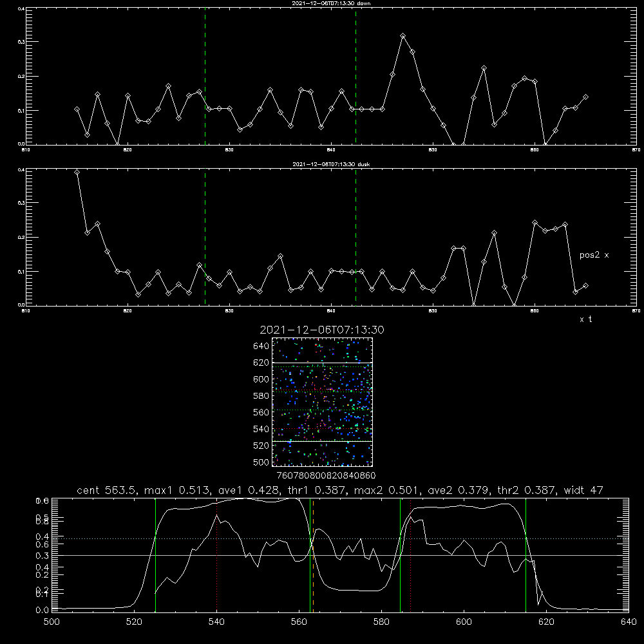Click the x-axis label 520 in bottom plot
The image size is (644, 644).
[x=134, y=622]
